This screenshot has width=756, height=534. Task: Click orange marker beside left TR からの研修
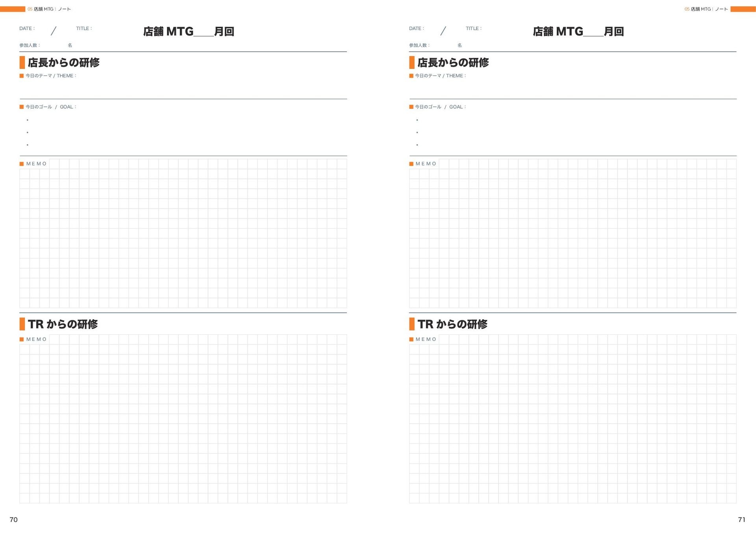[22, 324]
